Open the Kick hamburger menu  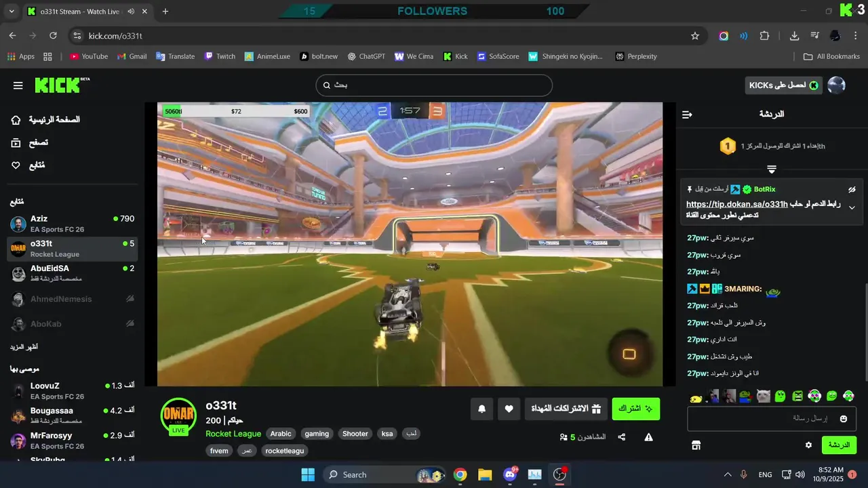(x=18, y=85)
